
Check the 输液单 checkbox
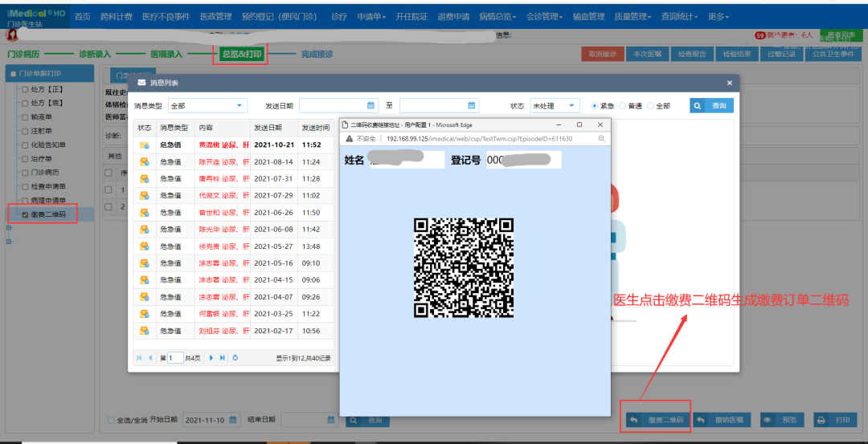25,117
